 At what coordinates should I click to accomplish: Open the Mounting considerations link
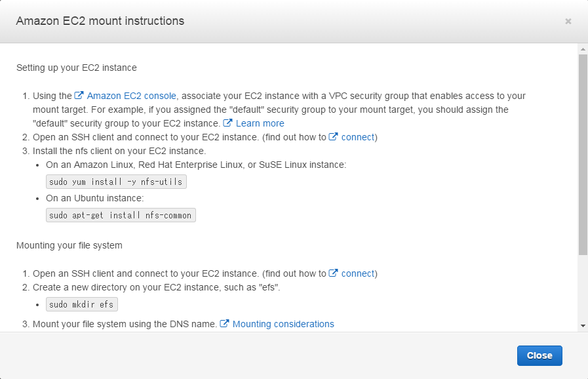(283, 324)
